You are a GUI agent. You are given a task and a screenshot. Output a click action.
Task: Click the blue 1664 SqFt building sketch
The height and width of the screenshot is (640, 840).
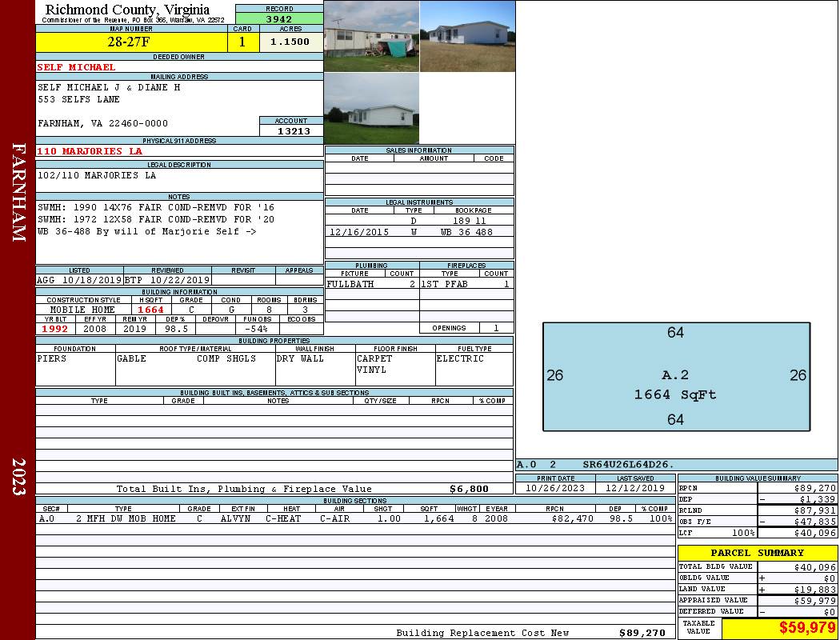click(x=676, y=376)
